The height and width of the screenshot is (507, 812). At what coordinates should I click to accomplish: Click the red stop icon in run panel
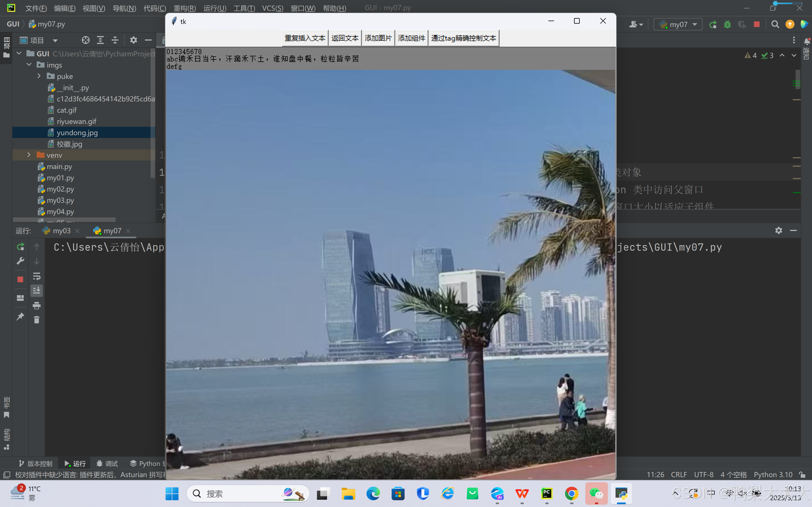[x=20, y=279]
